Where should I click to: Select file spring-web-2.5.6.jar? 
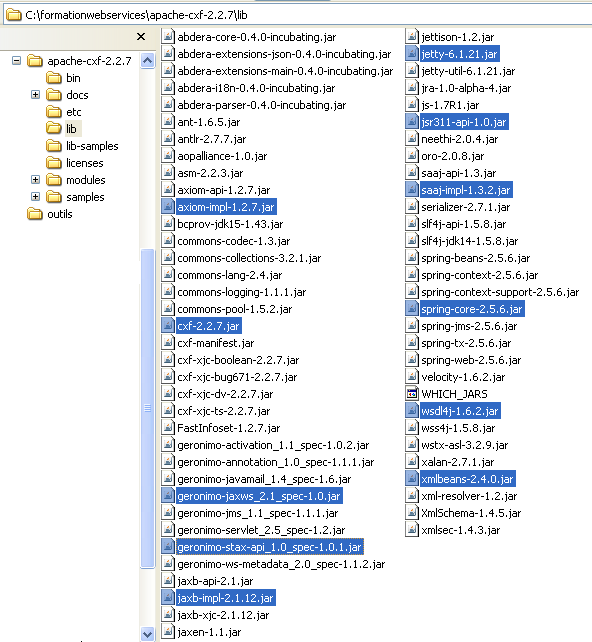pyautogui.click(x=471, y=360)
